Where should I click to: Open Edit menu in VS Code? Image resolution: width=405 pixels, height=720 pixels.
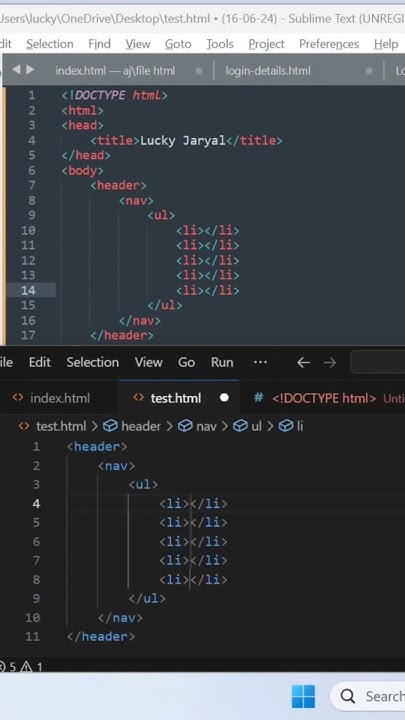click(x=39, y=362)
